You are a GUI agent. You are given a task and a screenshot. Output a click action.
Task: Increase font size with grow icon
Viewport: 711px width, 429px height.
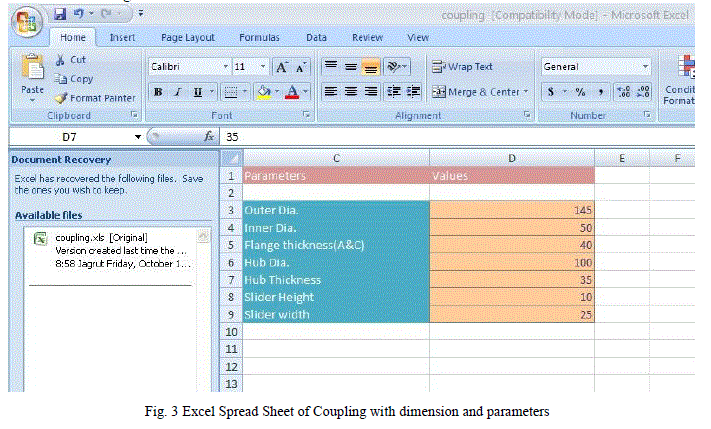[282, 67]
